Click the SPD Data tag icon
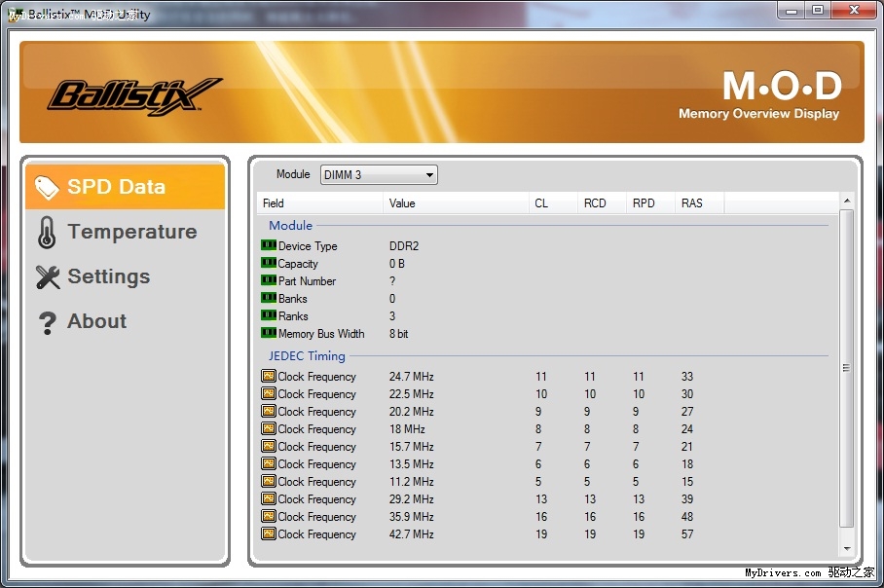 click(47, 187)
